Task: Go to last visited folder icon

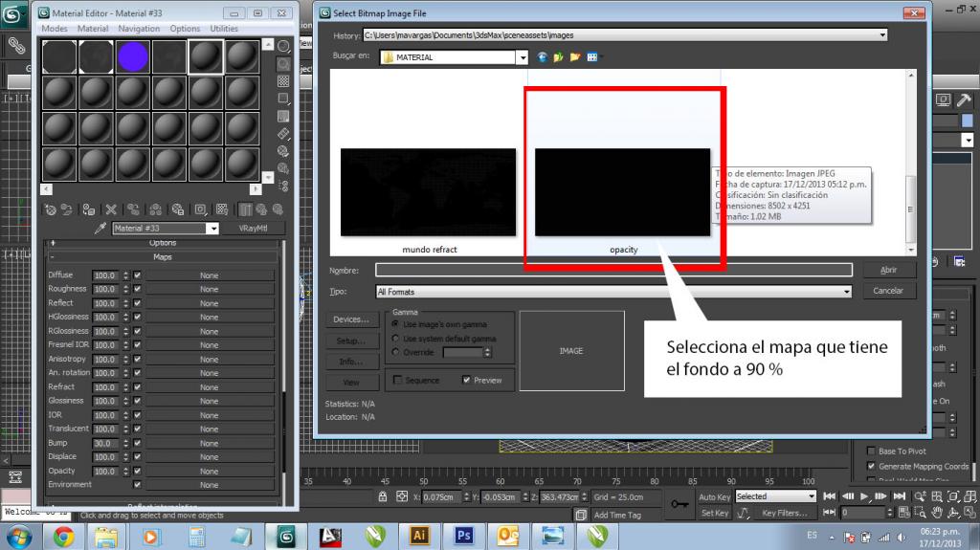Action: click(543, 57)
